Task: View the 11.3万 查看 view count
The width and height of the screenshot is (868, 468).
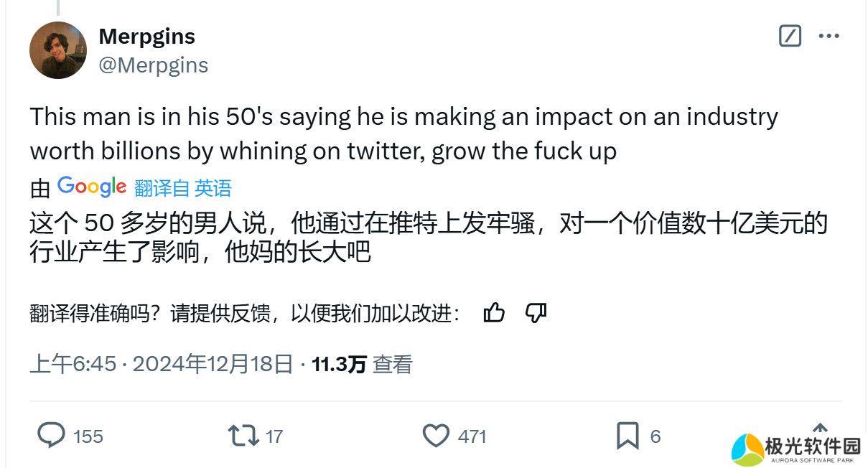Action: point(362,364)
